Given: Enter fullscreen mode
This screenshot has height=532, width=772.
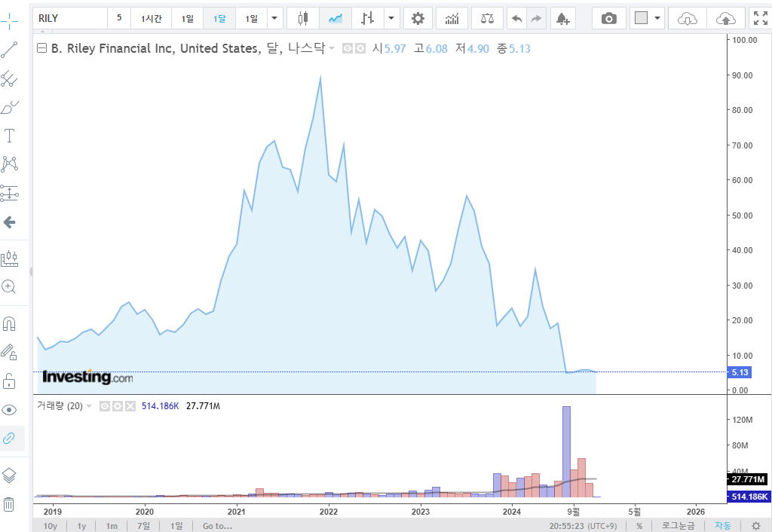Looking at the screenshot, I should pyautogui.click(x=761, y=19).
